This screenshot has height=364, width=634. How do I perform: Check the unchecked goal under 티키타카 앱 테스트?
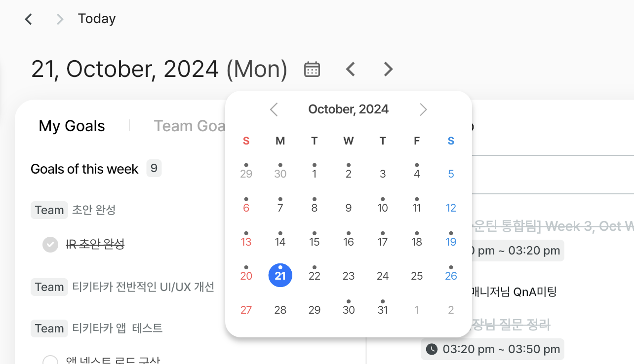point(50,361)
